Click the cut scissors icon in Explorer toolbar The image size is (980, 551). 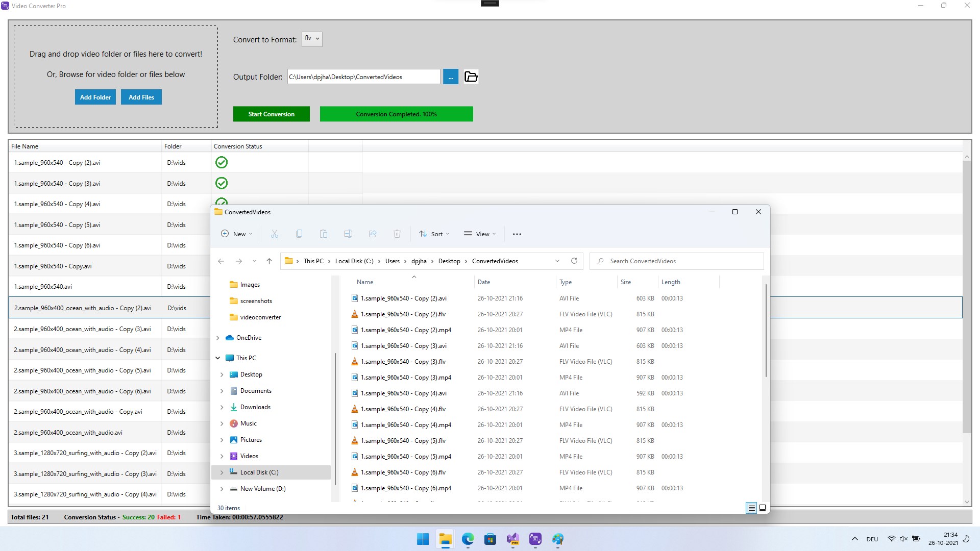click(274, 234)
